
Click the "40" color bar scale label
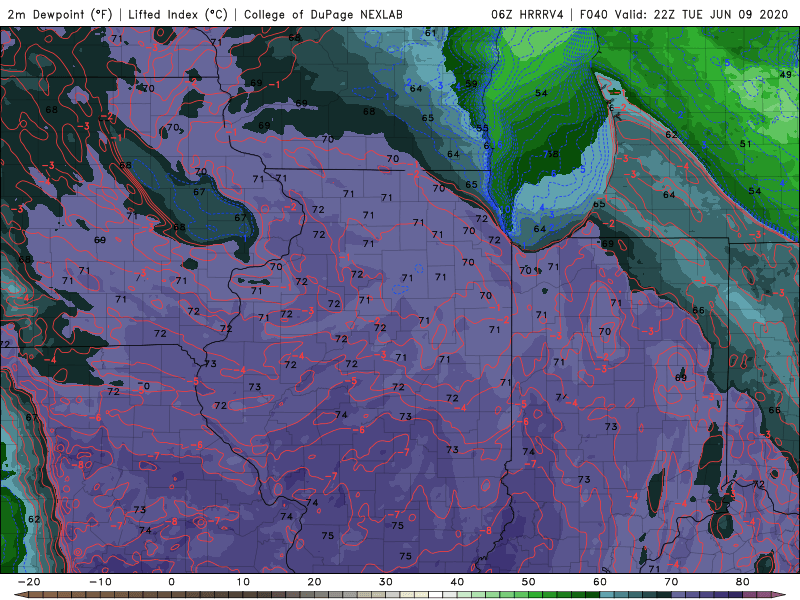457,582
